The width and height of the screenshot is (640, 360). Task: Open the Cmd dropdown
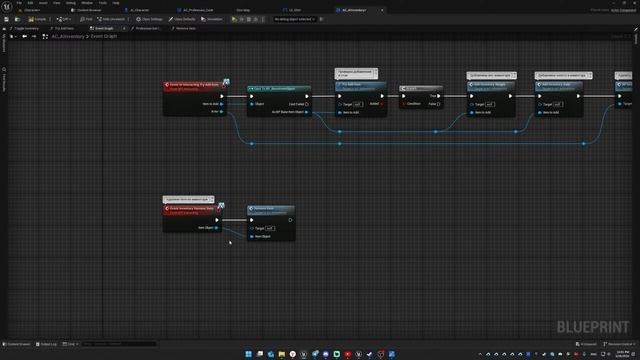tap(70, 344)
